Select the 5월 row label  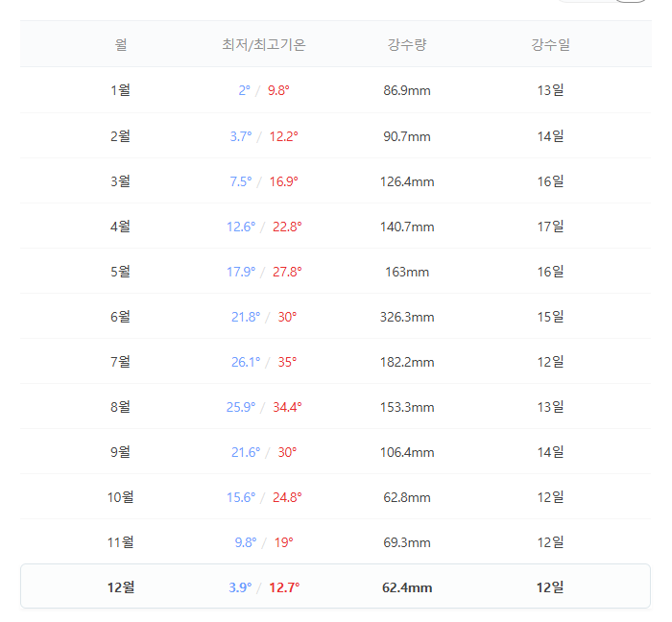coord(120,272)
